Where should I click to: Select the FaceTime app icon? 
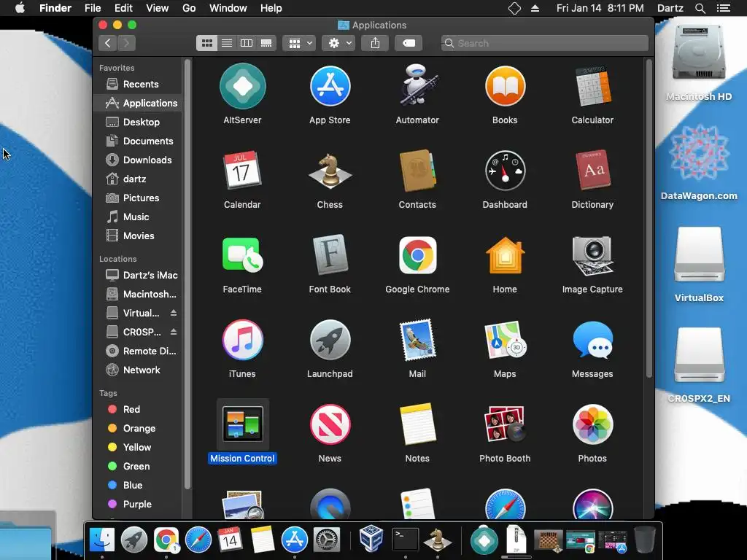click(242, 255)
